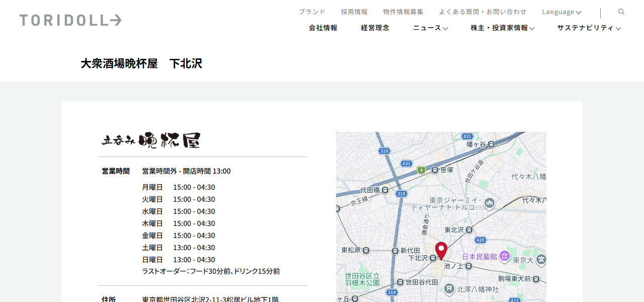
Task: Click the 火曜日 hours row
Action: [179, 199]
